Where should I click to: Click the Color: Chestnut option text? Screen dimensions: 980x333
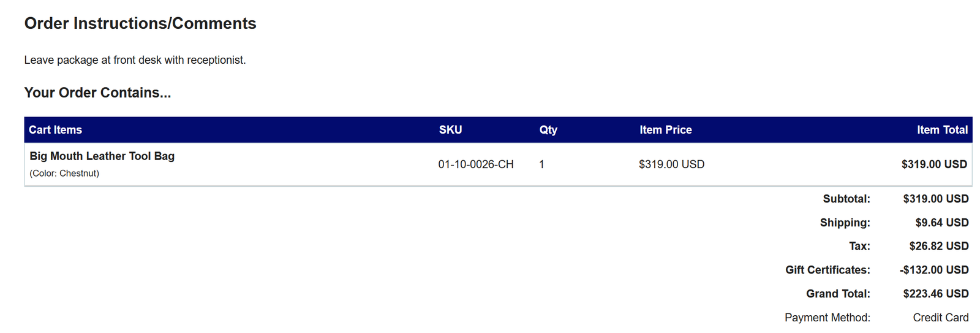click(x=64, y=174)
